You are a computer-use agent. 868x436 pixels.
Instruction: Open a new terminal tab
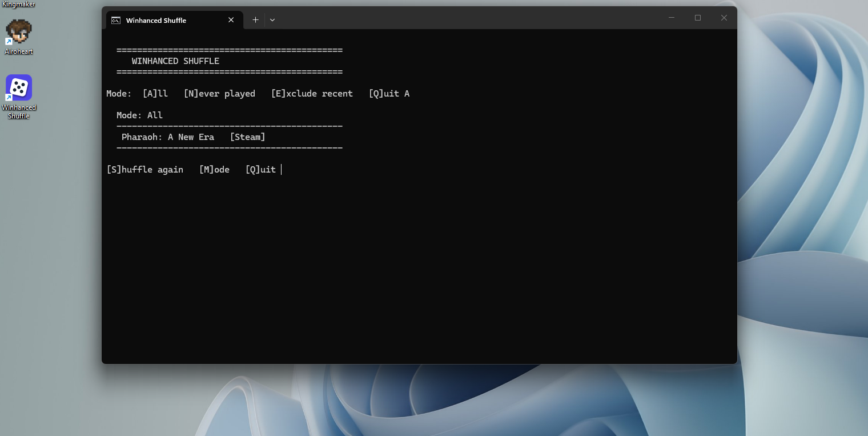click(x=255, y=20)
